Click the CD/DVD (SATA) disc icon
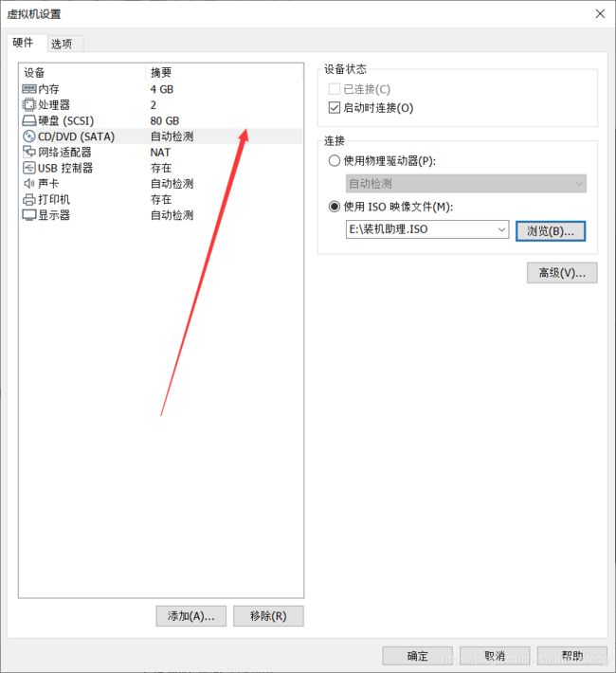616x673 pixels. point(29,136)
